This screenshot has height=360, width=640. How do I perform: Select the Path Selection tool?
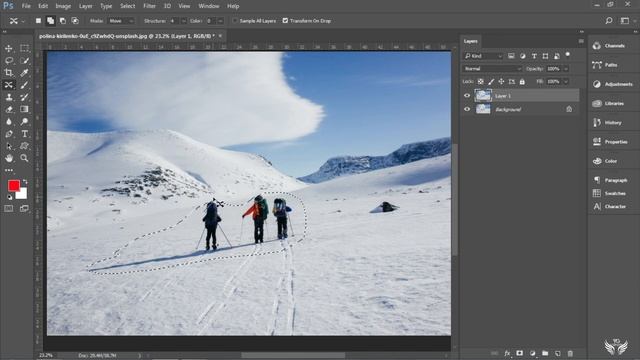(x=9, y=146)
